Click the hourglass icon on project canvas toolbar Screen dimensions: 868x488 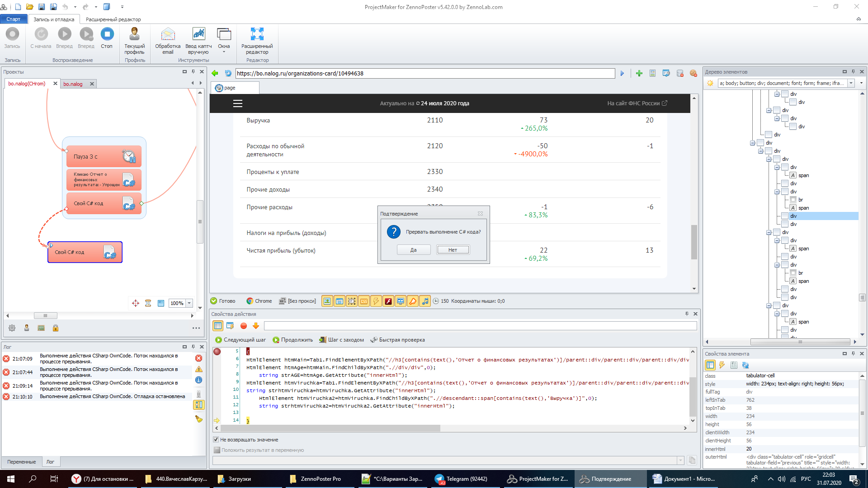tap(148, 303)
